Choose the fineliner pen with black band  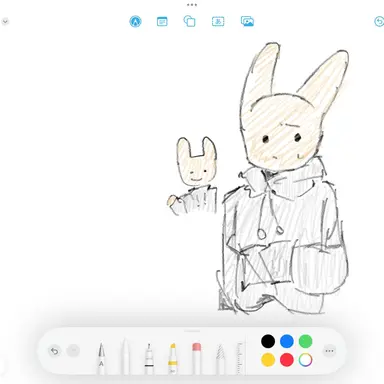click(149, 359)
